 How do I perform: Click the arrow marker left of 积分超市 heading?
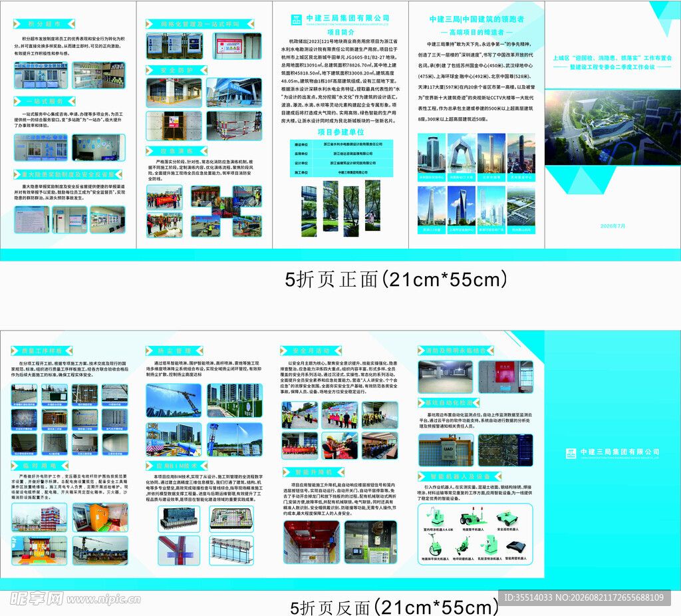(17, 24)
